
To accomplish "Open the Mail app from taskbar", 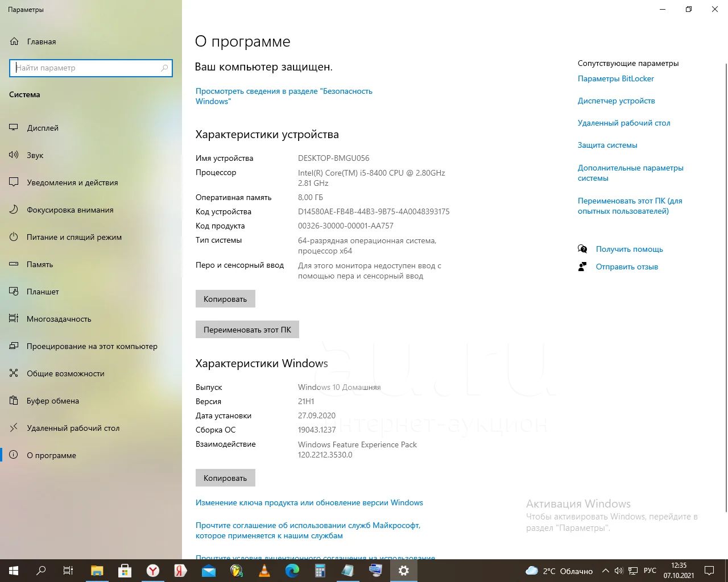I will [x=209, y=571].
